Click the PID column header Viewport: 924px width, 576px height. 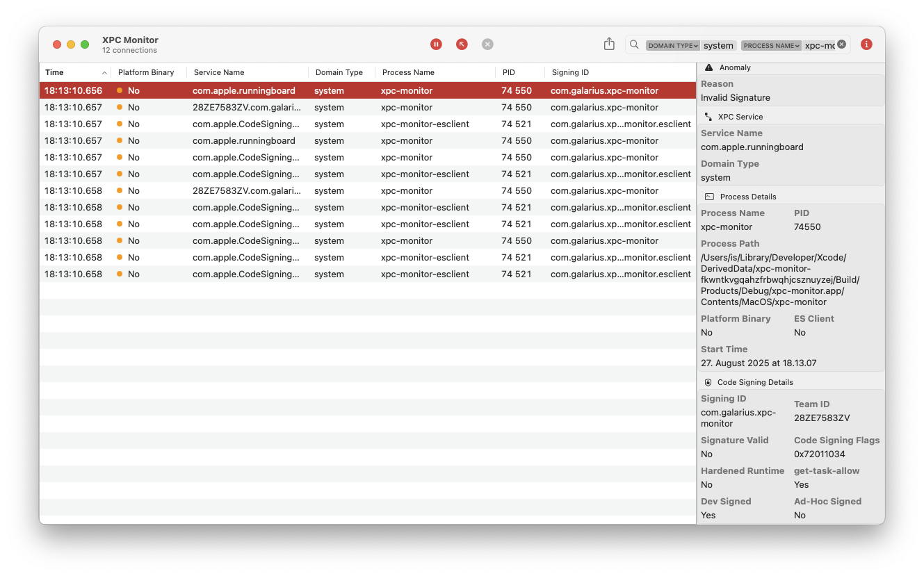508,72
